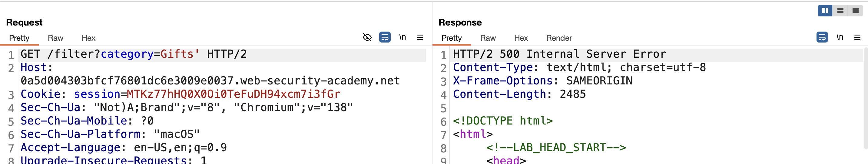Select combined single-pane layout icon
The image size is (868, 164).
[856, 11]
